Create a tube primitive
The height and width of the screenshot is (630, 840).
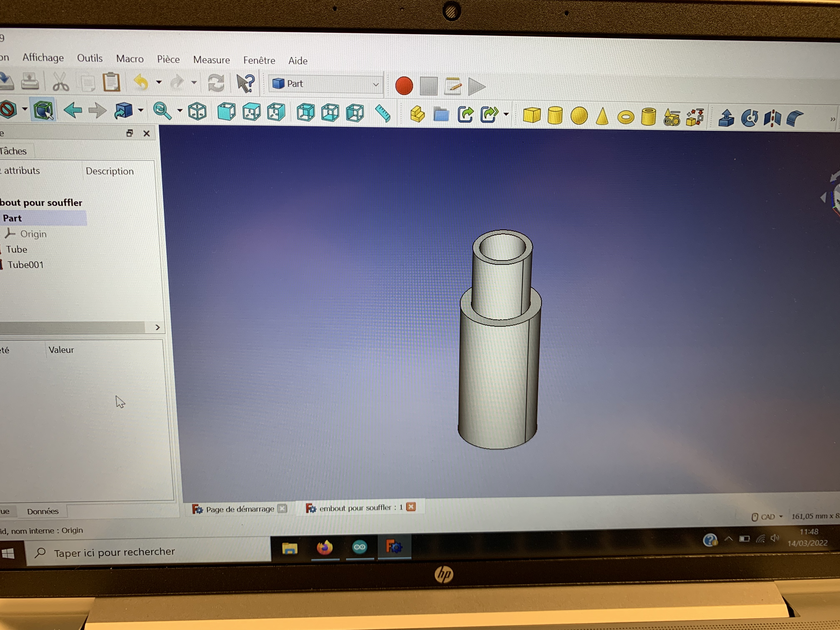648,117
